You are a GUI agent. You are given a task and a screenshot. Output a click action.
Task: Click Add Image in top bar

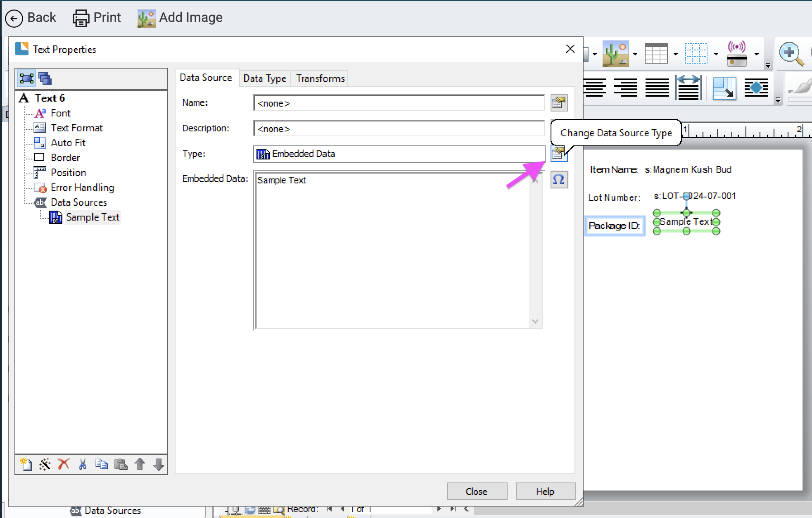(180, 18)
